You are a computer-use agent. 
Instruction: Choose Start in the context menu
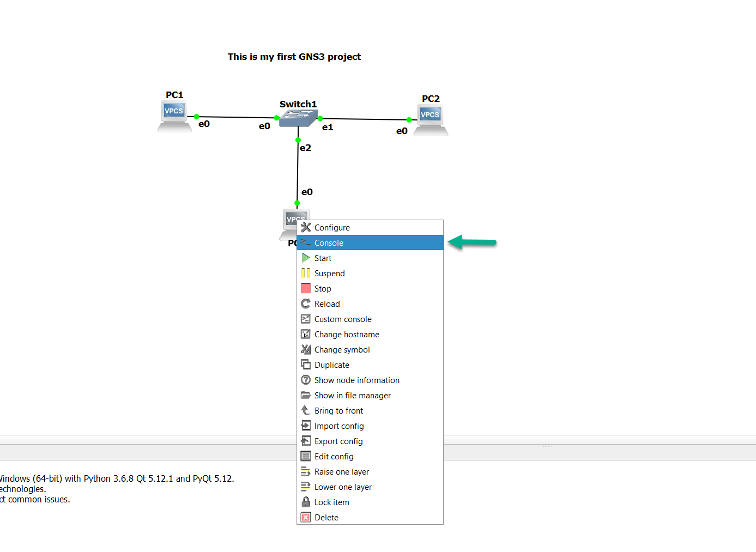click(x=370, y=258)
